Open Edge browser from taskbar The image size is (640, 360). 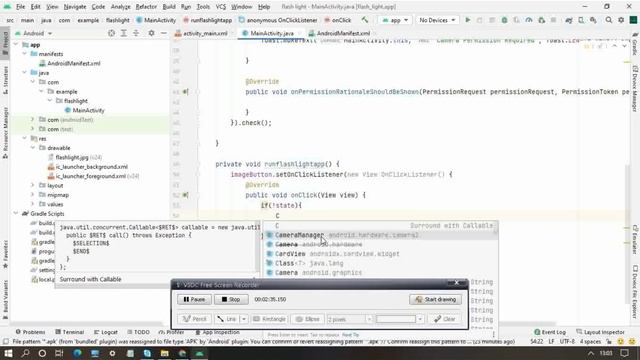[77, 353]
